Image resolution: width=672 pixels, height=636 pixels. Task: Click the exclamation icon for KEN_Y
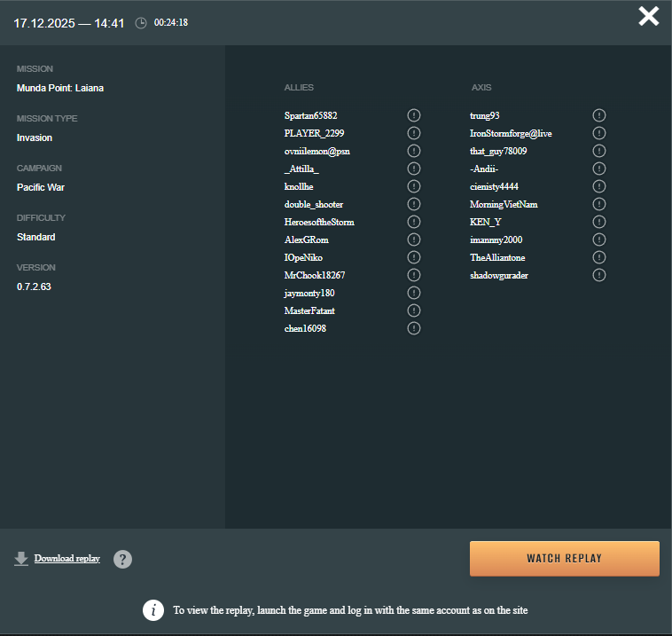599,222
